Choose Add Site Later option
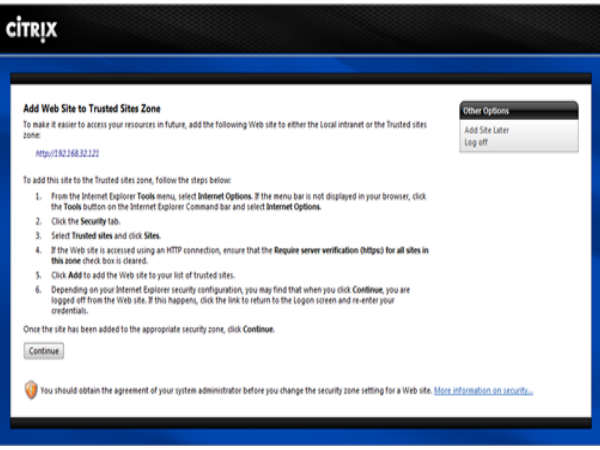This screenshot has height=450, width=600. tap(488, 130)
